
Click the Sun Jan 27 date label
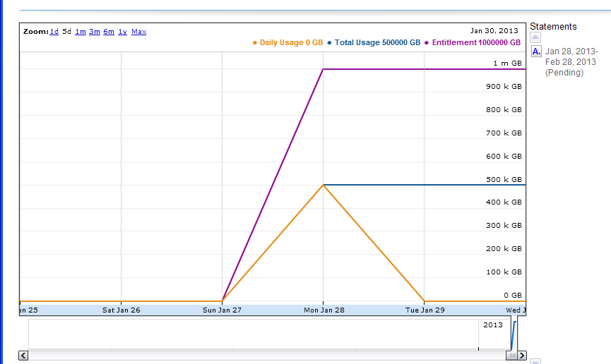point(221,310)
